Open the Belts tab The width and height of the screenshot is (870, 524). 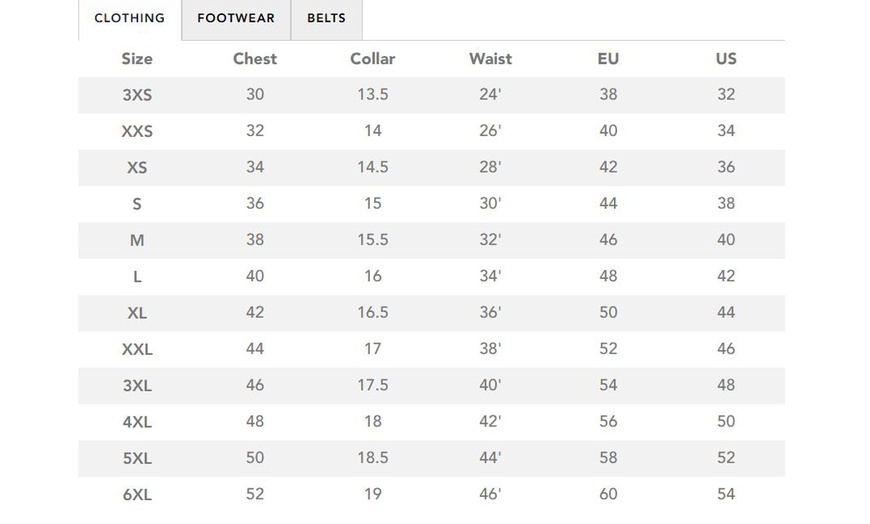[326, 19]
